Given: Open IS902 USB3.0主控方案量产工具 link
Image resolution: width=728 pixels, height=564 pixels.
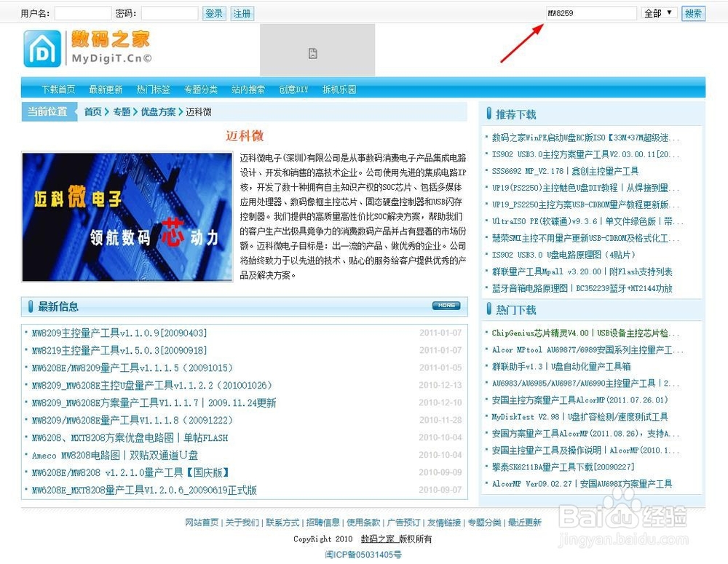Looking at the screenshot, I should [585, 154].
